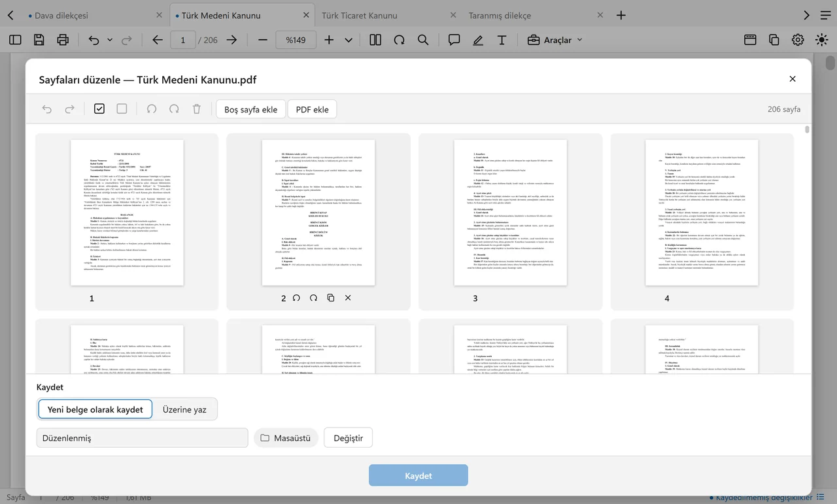Screen dimensions: 837x504
Task: Switch to two-page view in the toolbar
Action: coord(375,40)
